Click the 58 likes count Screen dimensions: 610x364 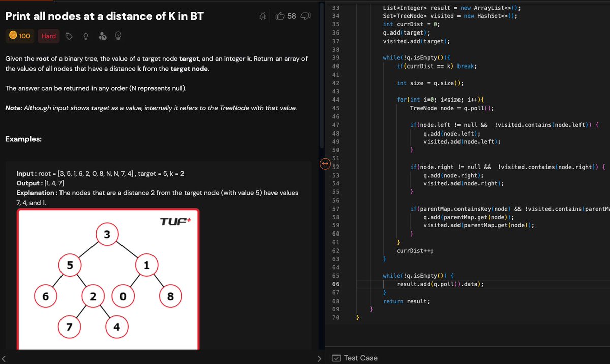(x=291, y=16)
